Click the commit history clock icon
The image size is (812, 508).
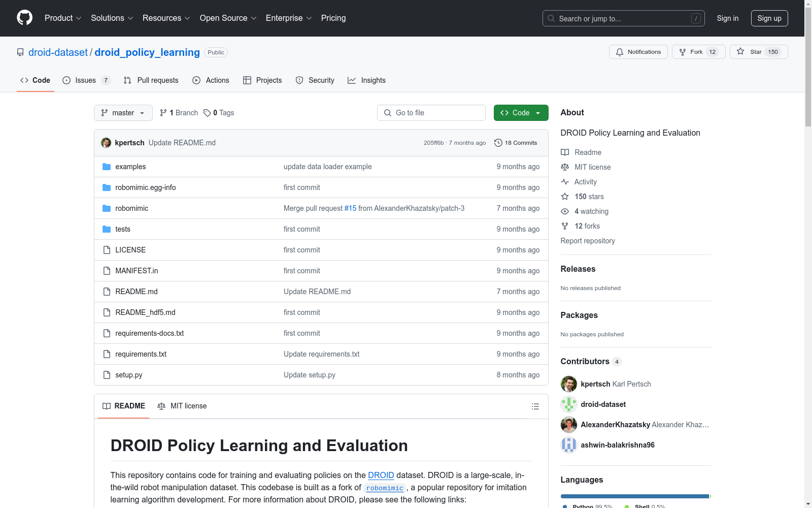(498, 143)
